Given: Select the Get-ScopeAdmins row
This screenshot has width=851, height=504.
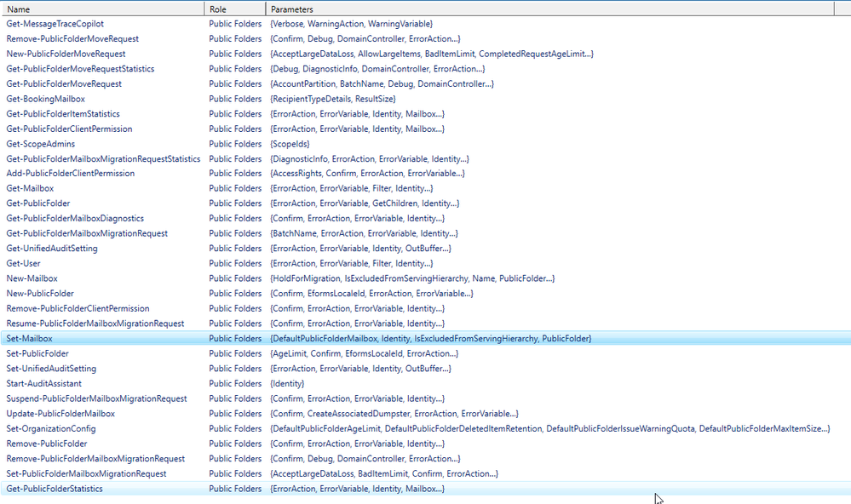Looking at the screenshot, I should [426, 144].
